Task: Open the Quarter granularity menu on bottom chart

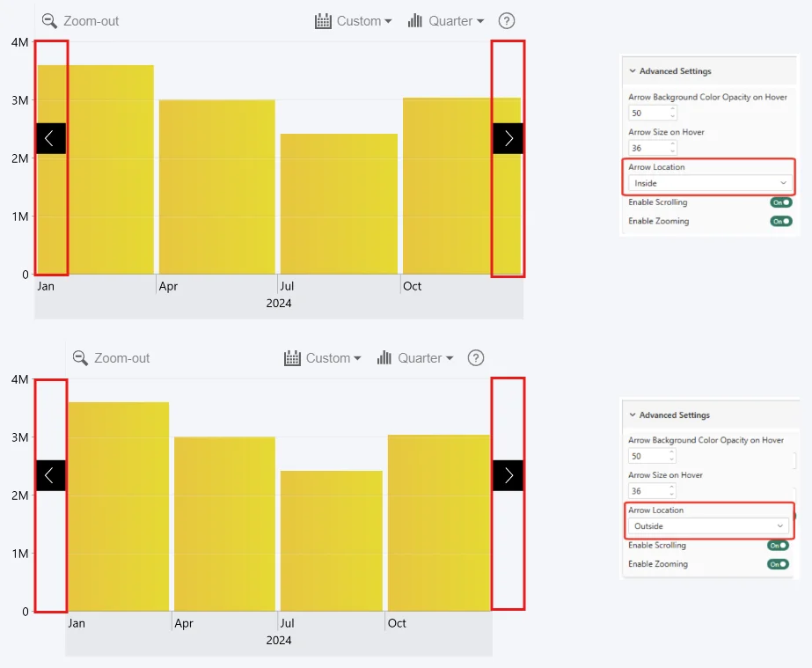Action: pyautogui.click(x=415, y=358)
